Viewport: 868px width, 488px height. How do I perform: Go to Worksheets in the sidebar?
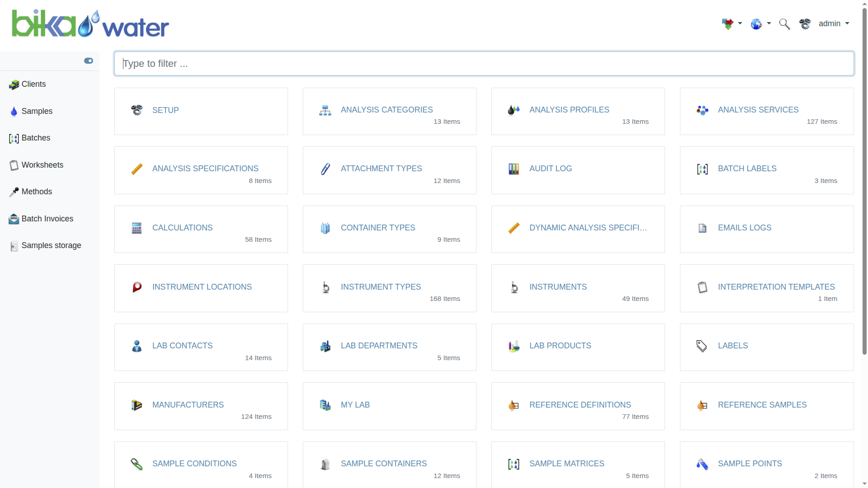(42, 165)
